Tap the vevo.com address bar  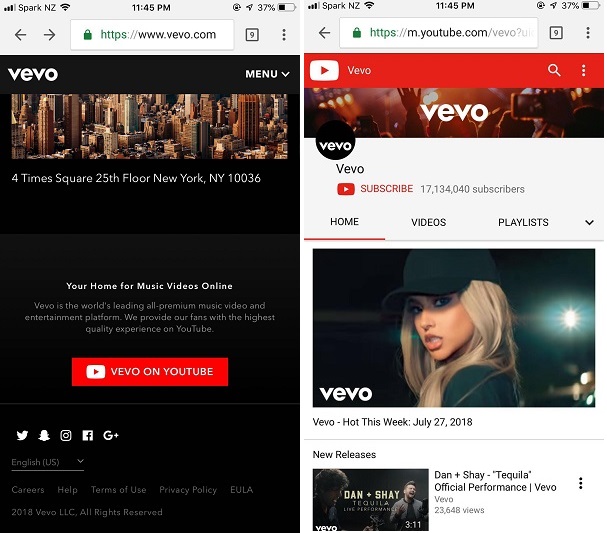coord(152,35)
